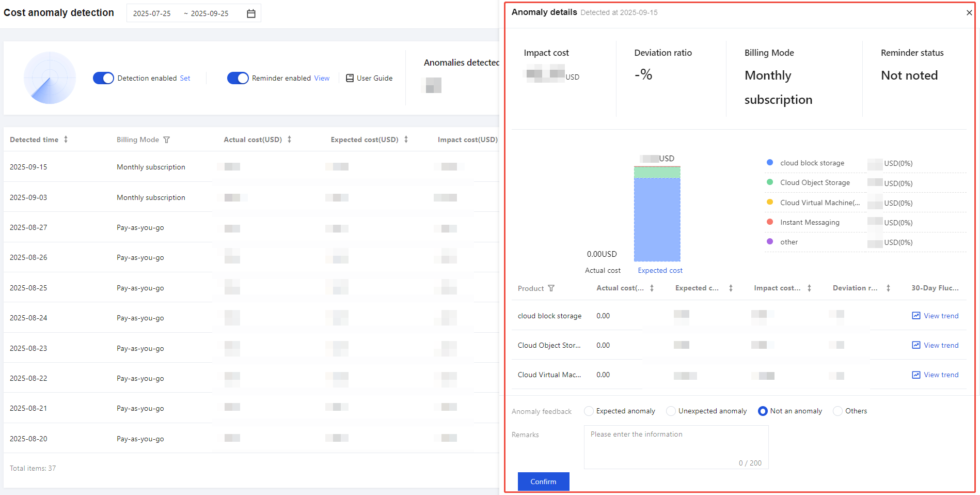The height and width of the screenshot is (495, 980).
Task: Click the Instant Messaging legend label
Action: coord(810,222)
